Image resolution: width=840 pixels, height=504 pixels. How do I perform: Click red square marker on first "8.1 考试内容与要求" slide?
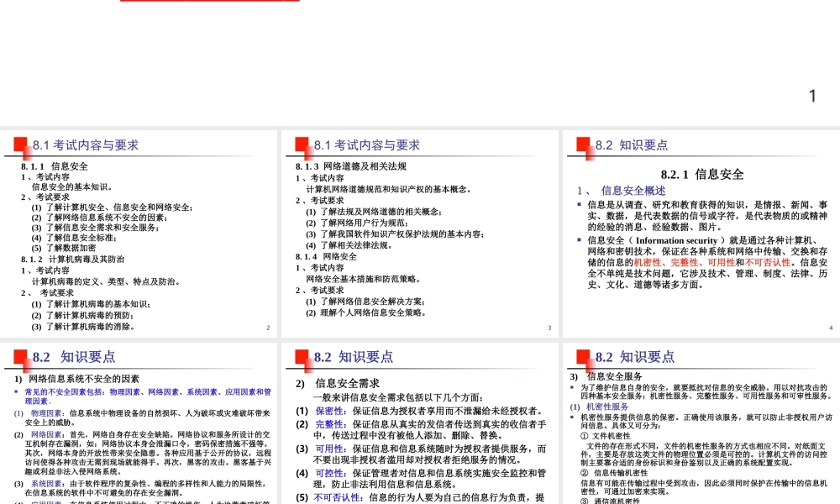tap(18, 144)
